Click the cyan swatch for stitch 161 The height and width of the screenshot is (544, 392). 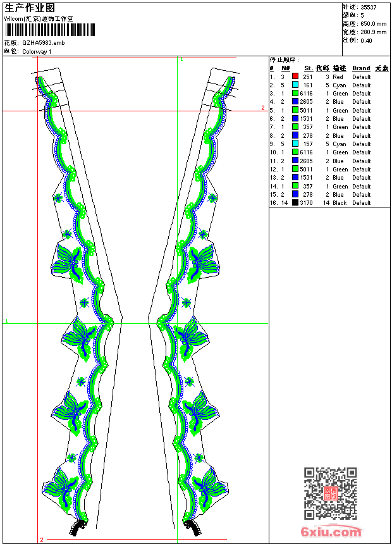[x=295, y=85]
